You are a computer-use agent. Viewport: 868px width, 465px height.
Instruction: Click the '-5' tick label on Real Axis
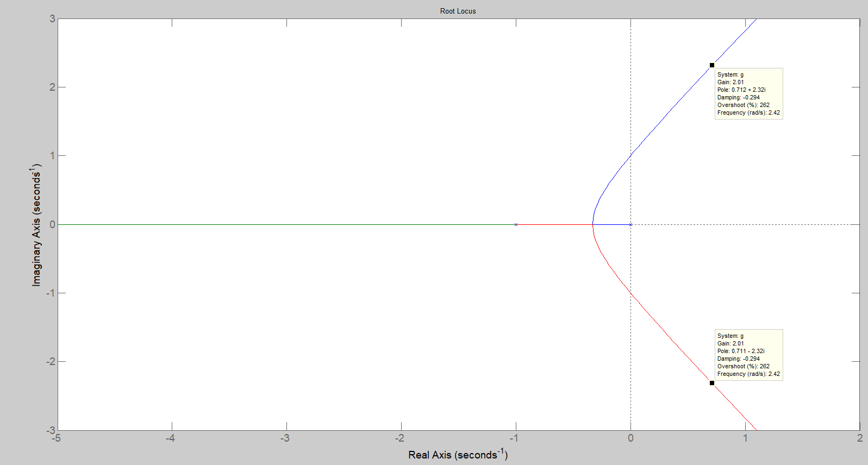(56, 438)
